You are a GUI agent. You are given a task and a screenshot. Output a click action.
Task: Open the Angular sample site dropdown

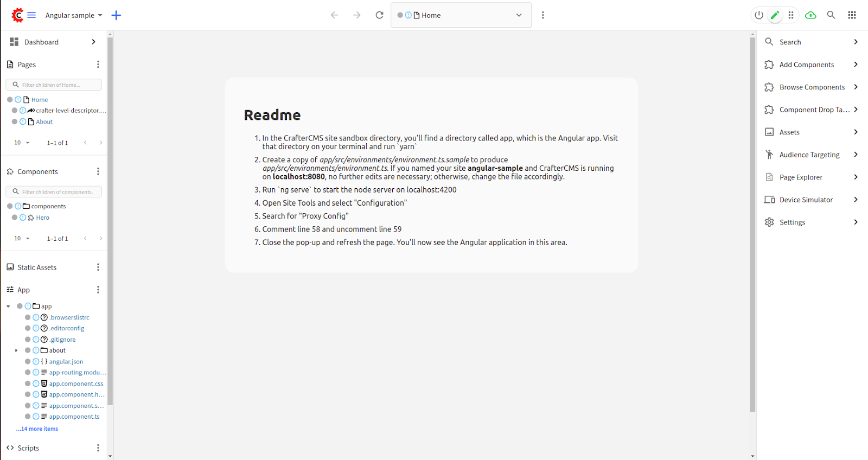pos(74,15)
